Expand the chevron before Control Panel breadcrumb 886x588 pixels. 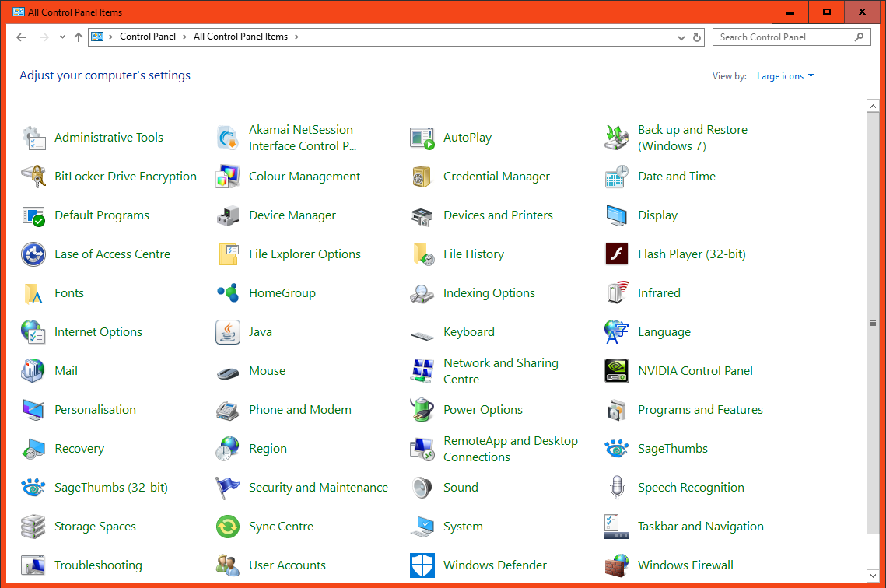[110, 37]
